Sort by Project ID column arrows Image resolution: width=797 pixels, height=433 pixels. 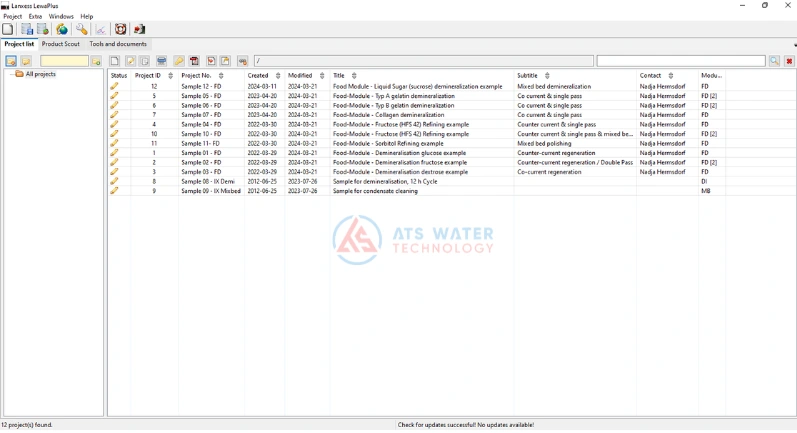click(170, 76)
